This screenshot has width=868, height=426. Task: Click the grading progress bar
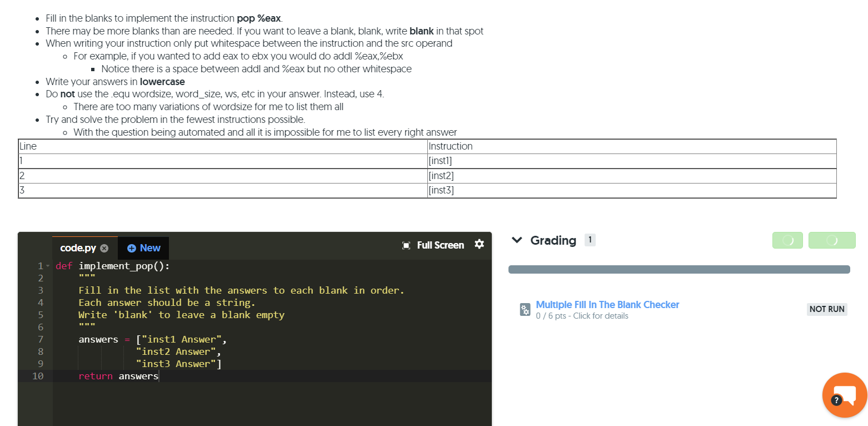click(679, 269)
